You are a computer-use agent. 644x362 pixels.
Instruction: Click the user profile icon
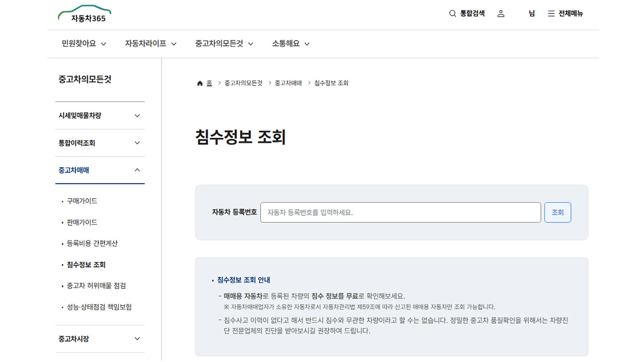pyautogui.click(x=501, y=14)
